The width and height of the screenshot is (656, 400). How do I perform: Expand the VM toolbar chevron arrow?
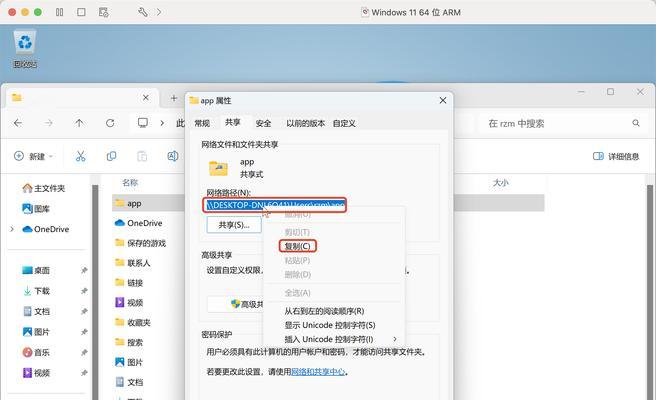[x=159, y=12]
